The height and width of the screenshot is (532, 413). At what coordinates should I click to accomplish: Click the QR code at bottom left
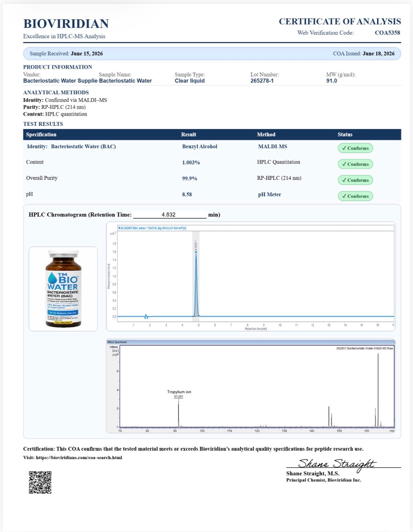pyautogui.click(x=40, y=482)
